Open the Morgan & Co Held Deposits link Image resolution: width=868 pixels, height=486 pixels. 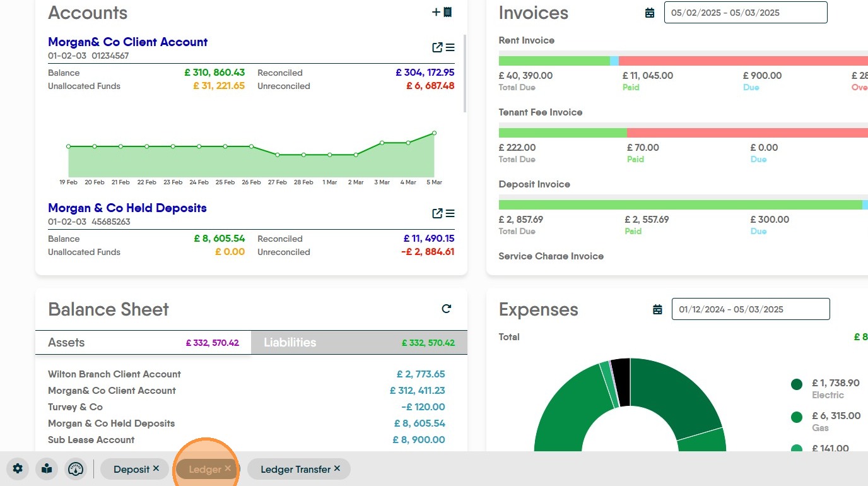coord(127,208)
